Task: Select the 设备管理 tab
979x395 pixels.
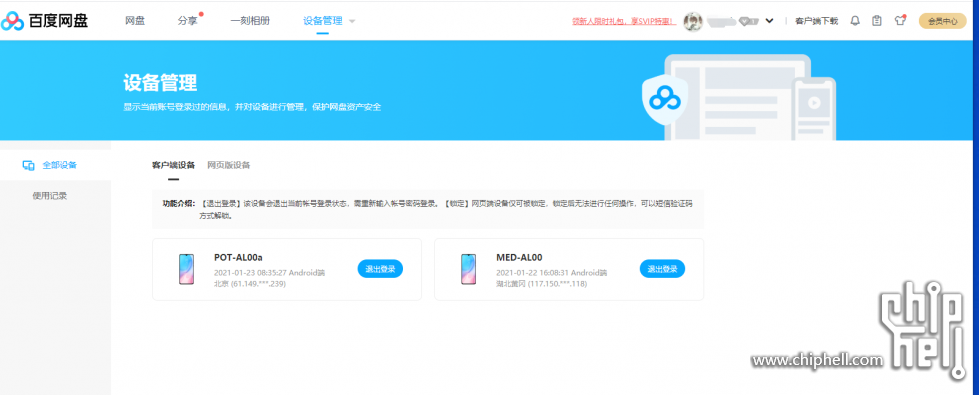Action: click(323, 21)
